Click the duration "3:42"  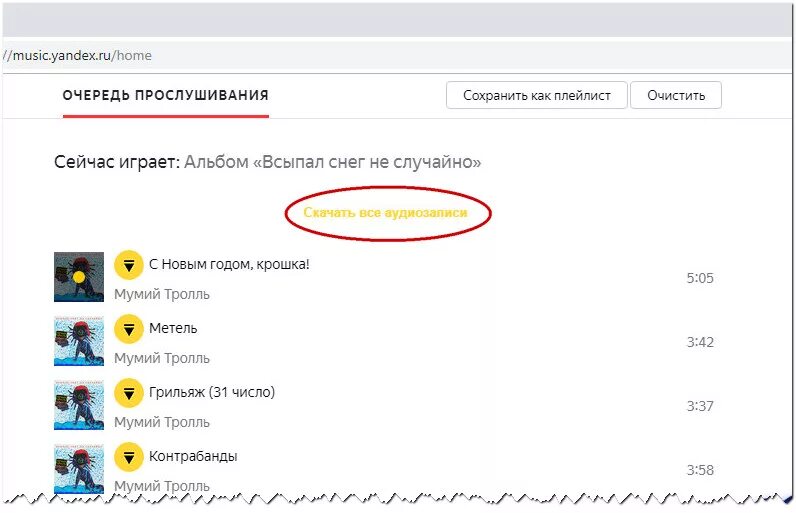click(x=700, y=342)
